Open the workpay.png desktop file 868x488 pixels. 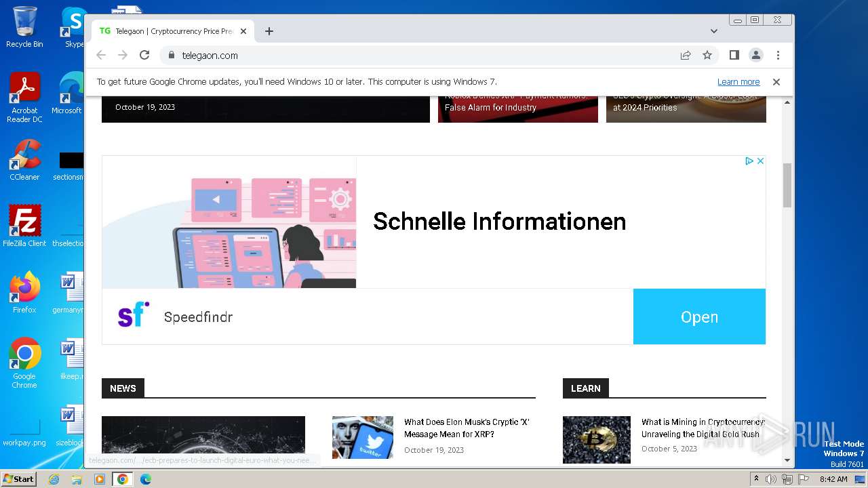pyautogui.click(x=24, y=431)
